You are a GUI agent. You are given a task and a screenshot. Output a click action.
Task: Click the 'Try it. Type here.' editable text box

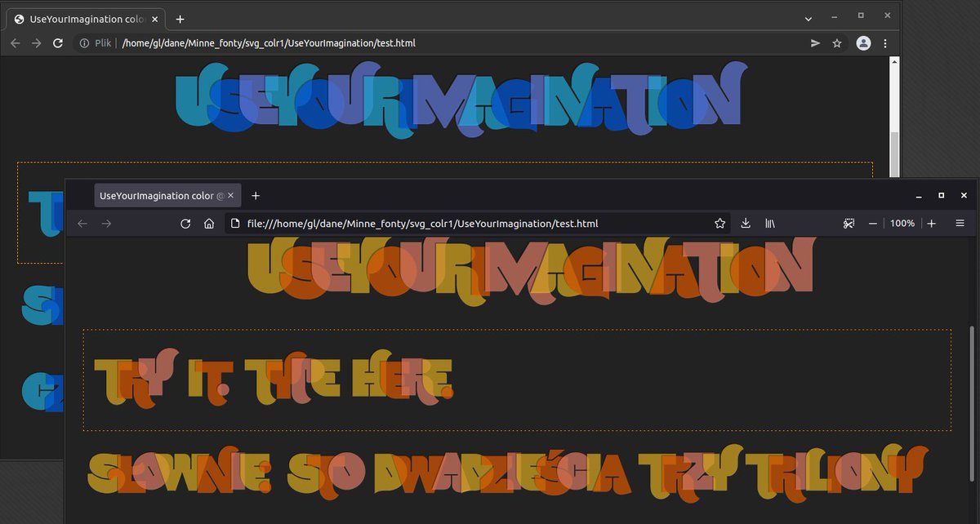coord(517,380)
